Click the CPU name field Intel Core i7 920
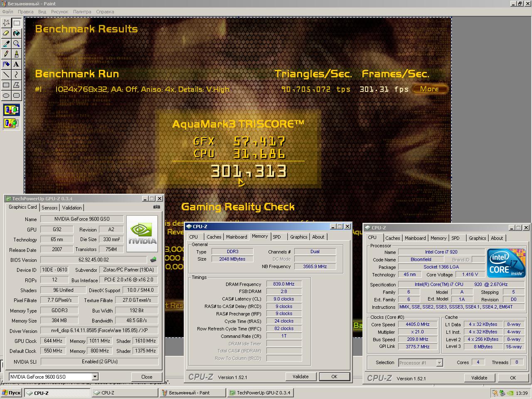Screen dimensions: 532x399 pyautogui.click(x=441, y=252)
